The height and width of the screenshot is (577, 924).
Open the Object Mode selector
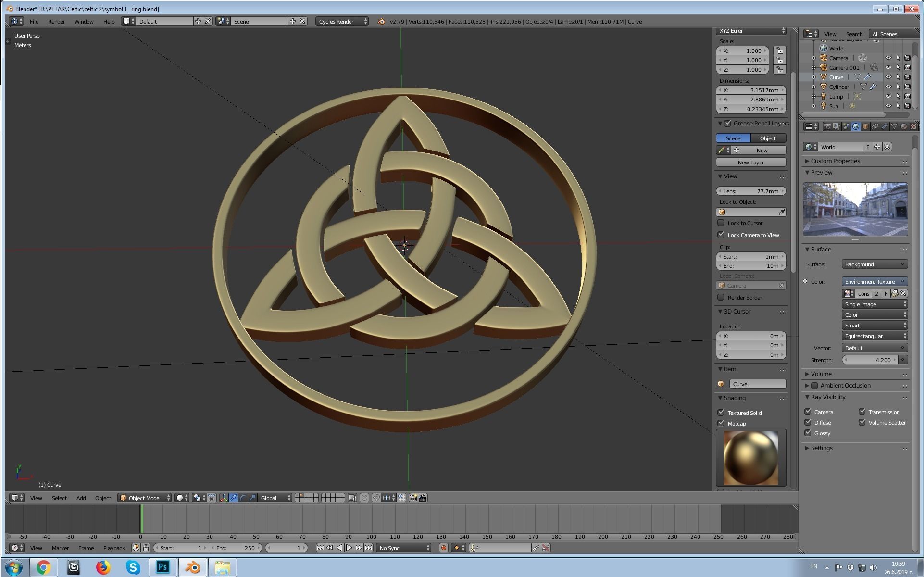pyautogui.click(x=144, y=498)
